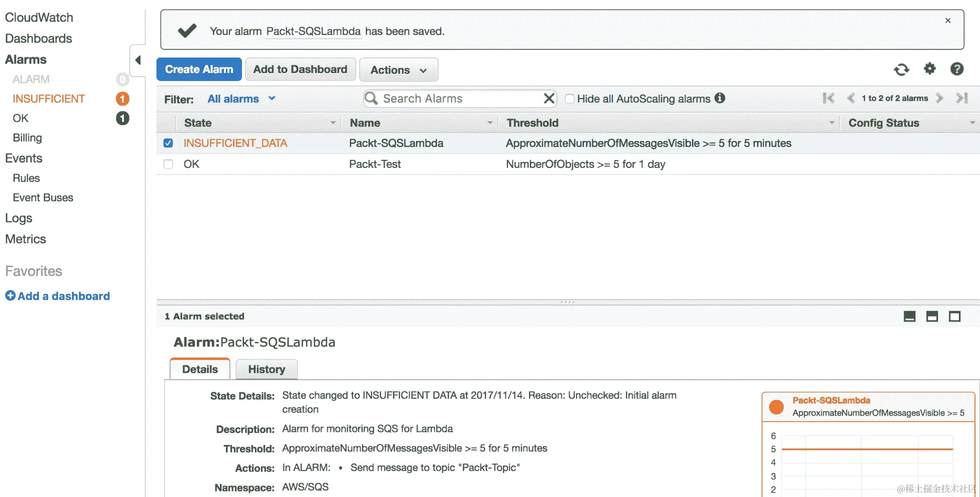The image size is (980, 497).
Task: Click the Packt-SQSLambda threshold cell in table
Action: tap(648, 143)
